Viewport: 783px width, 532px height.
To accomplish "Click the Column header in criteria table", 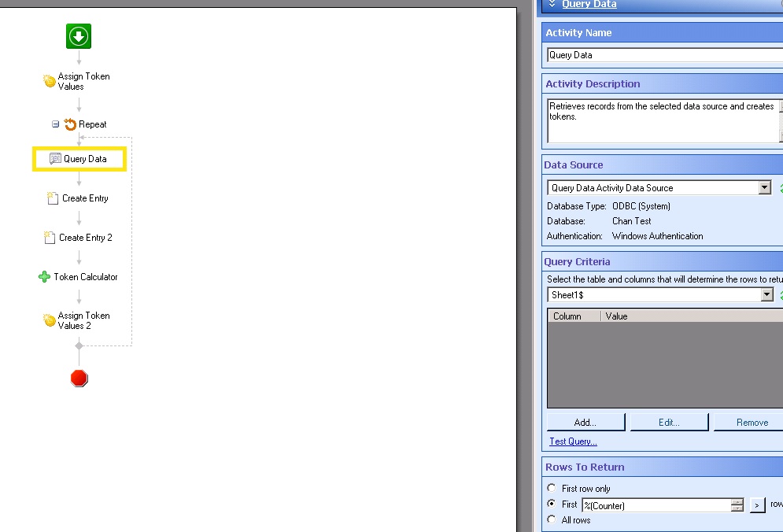I will click(x=574, y=316).
